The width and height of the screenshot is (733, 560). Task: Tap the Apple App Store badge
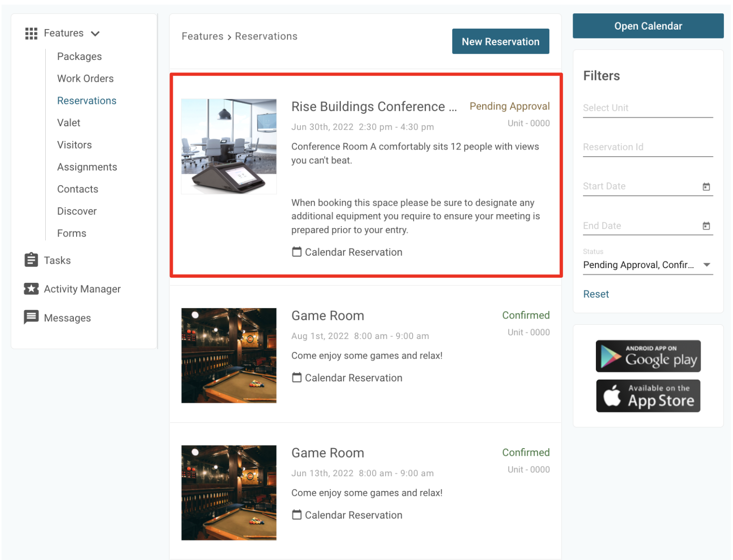click(x=648, y=396)
